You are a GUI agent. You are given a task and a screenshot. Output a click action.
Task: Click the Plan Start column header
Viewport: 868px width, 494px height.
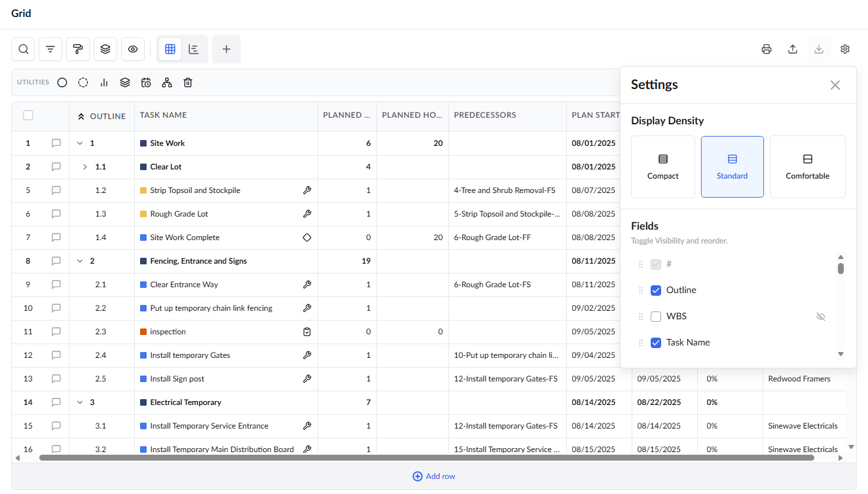click(x=596, y=115)
